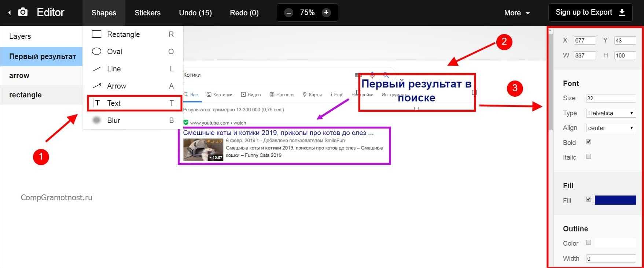This screenshot has width=644, height=268.
Task: Zoom in with the plus button
Action: coord(326,13)
